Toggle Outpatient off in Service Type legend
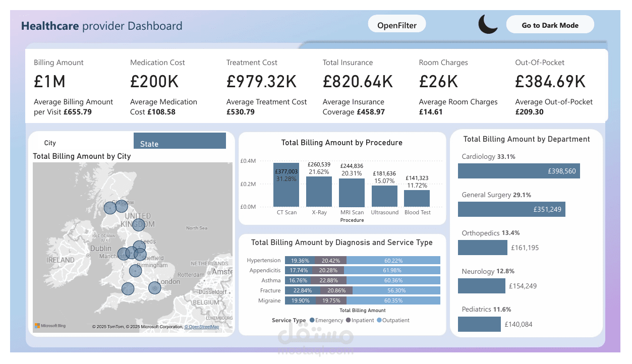Viewport: 632px width, 364px height. tap(380, 320)
